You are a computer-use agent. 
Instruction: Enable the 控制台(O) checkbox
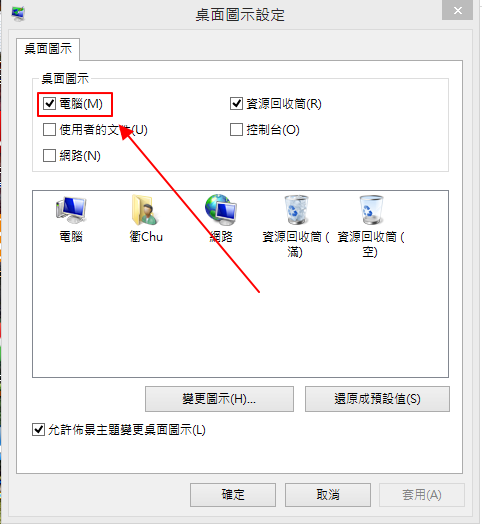click(236, 130)
